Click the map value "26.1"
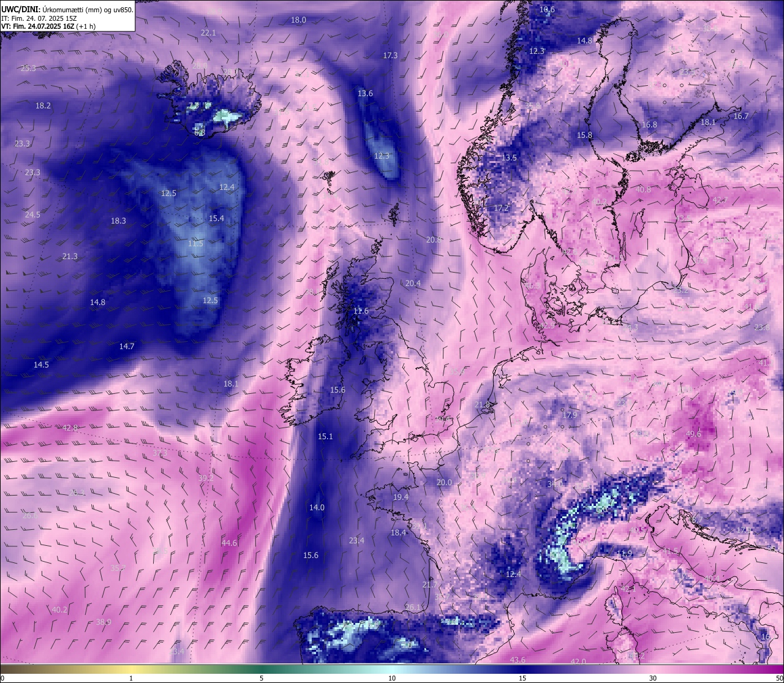Screen dimensions: 784x683 pyautogui.click(x=413, y=607)
